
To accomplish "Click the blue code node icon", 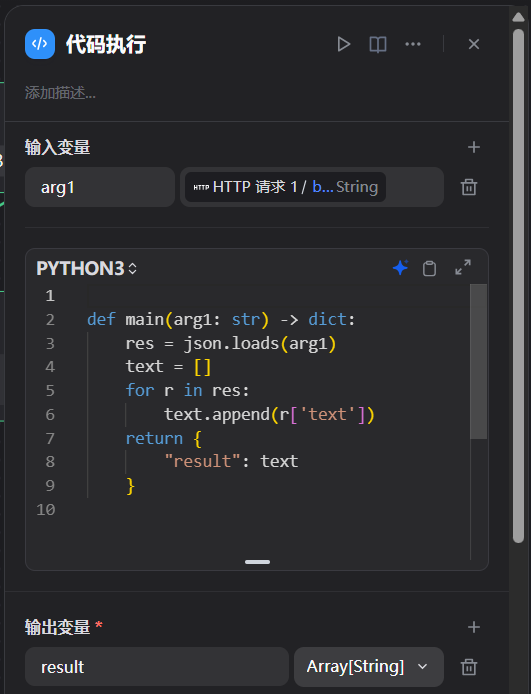I will (x=40, y=44).
